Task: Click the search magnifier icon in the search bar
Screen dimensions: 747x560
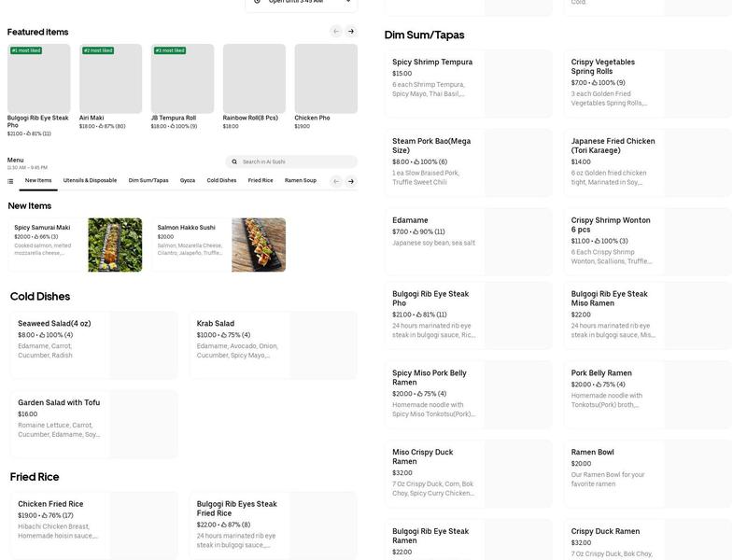Action: click(233, 161)
